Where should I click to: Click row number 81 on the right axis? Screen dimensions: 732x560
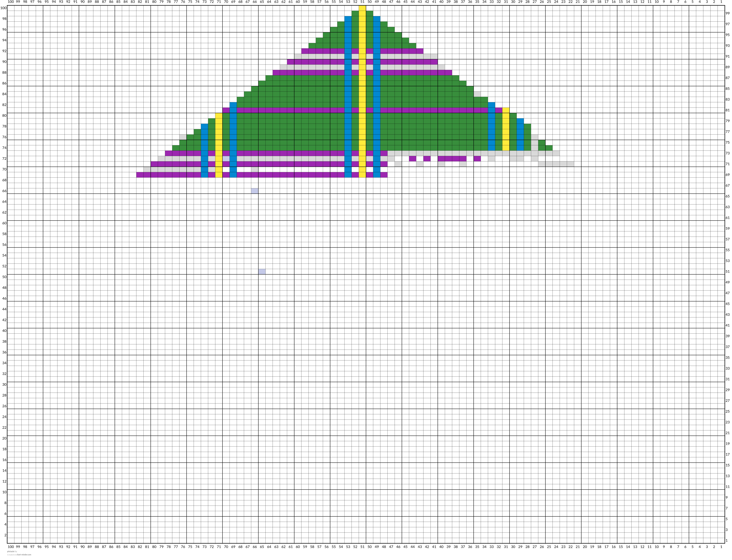(728, 110)
